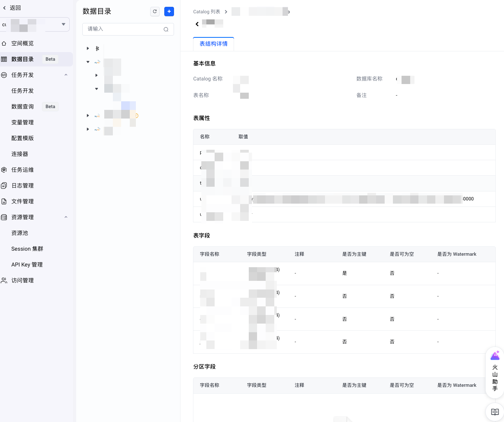Viewport: 504px width, 422px height.
Task: Click the 文件管理 document icon
Action: 4,201
